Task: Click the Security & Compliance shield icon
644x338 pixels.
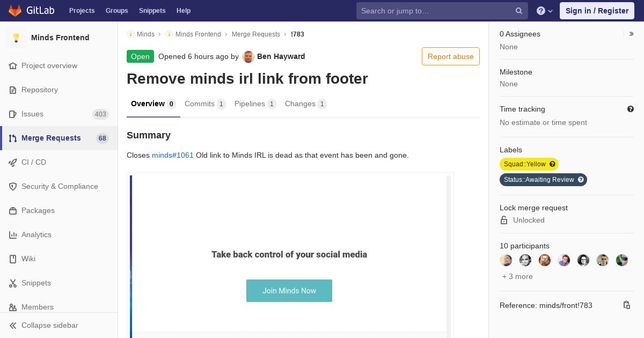Action: (13, 187)
